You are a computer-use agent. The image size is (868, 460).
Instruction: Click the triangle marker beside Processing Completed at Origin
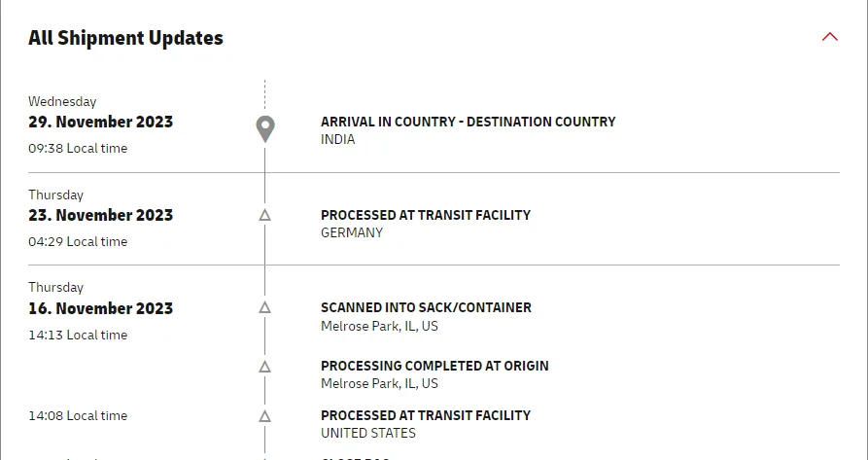point(264,367)
